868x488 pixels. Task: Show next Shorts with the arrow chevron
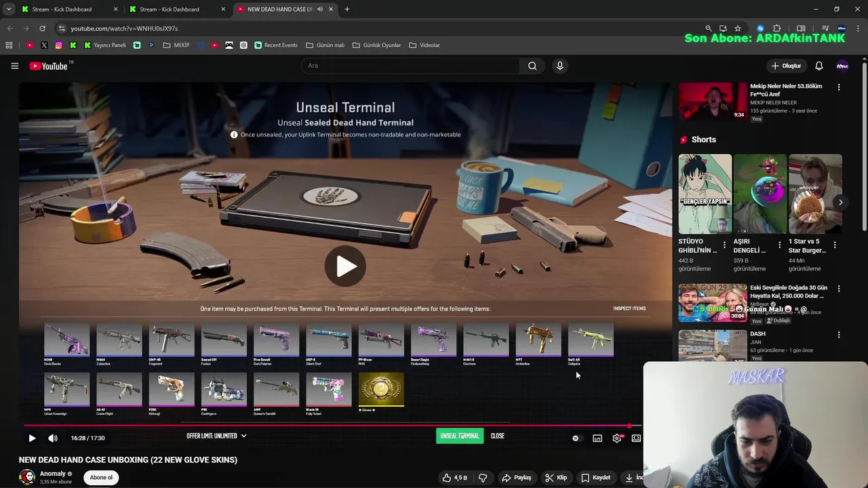click(840, 202)
